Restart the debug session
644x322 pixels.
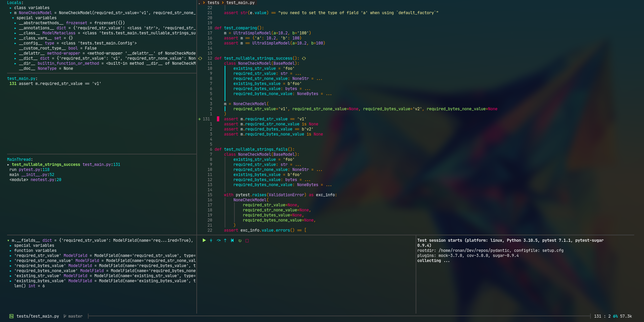pos(240,240)
